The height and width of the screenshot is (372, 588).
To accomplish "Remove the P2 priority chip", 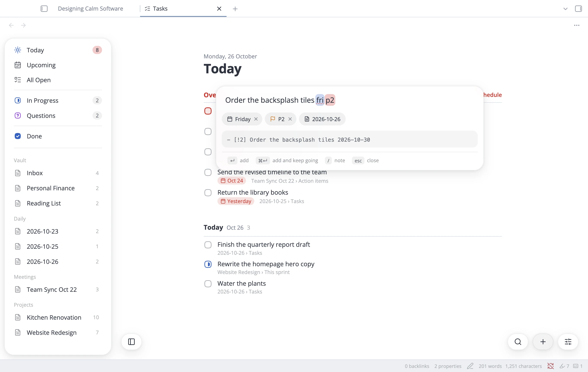I will (290, 119).
